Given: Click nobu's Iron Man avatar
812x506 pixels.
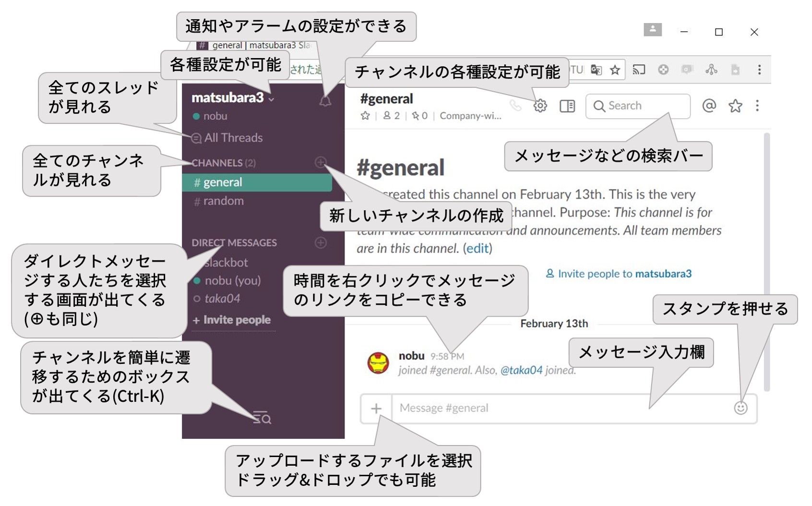Looking at the screenshot, I should pyautogui.click(x=378, y=363).
